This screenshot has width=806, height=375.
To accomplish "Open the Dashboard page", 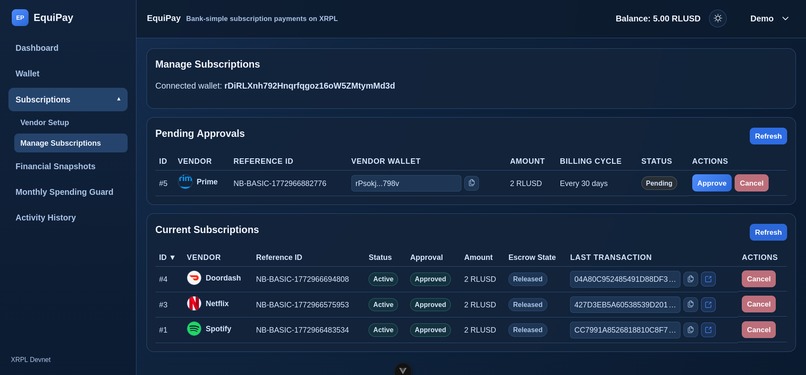I will (37, 48).
